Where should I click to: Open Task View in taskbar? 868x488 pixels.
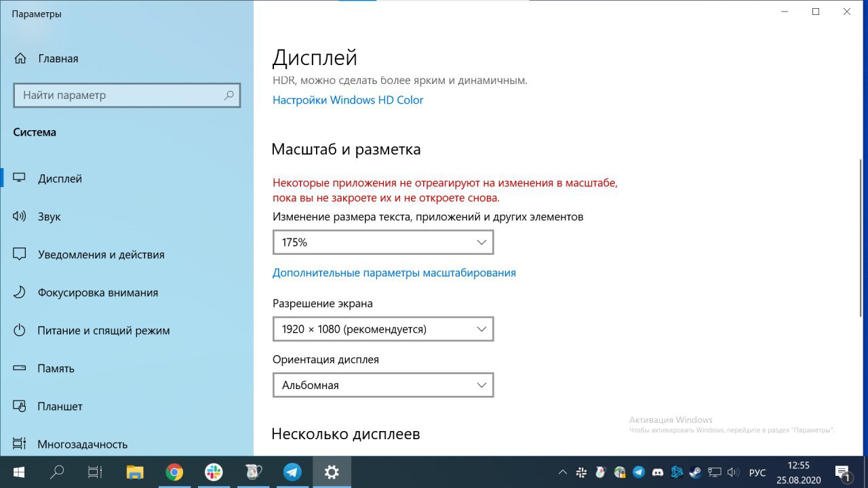96,472
